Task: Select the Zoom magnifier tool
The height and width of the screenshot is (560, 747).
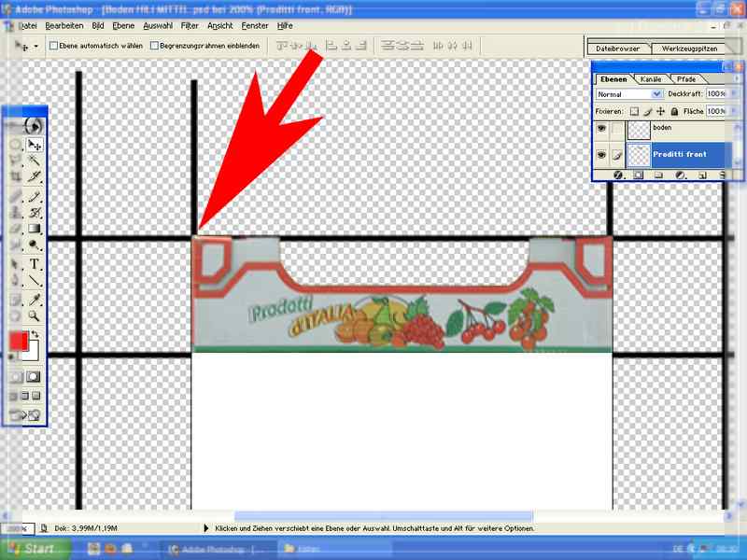Action: [34, 315]
